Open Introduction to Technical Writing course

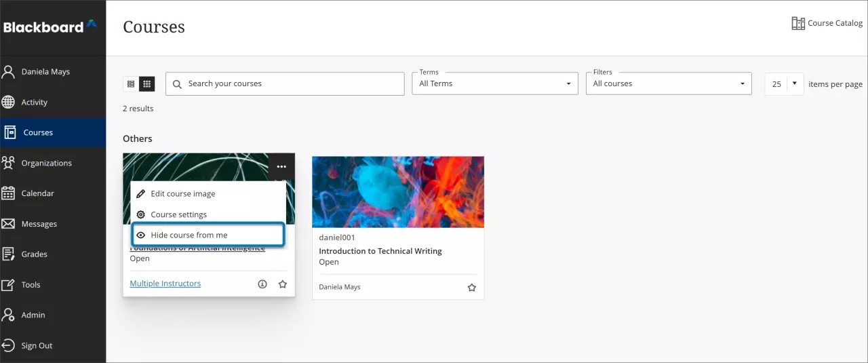click(380, 251)
